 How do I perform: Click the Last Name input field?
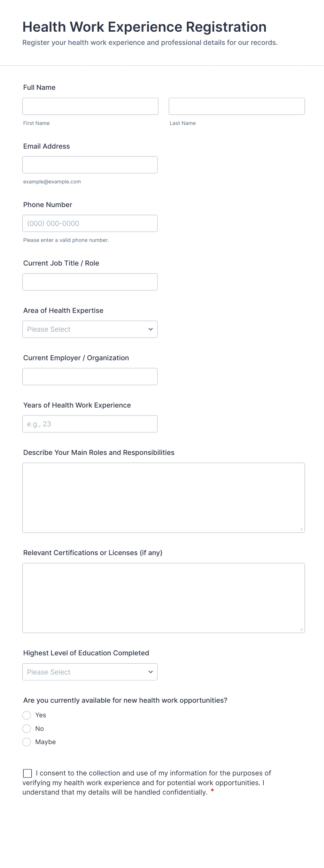[237, 106]
